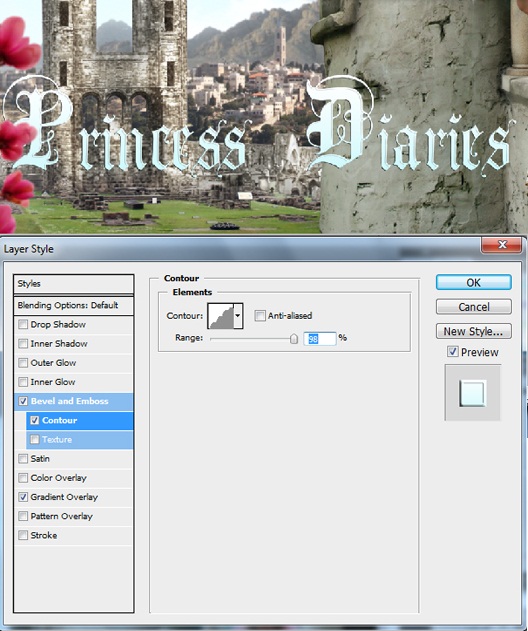Image resolution: width=528 pixels, height=631 pixels.
Task: Open the contour picker dropdown arrow
Action: pos(238,316)
